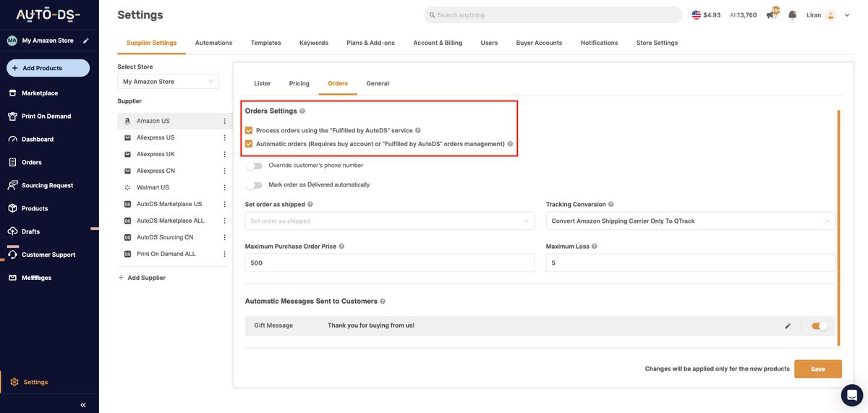Switch to the Automations tab

tap(213, 43)
